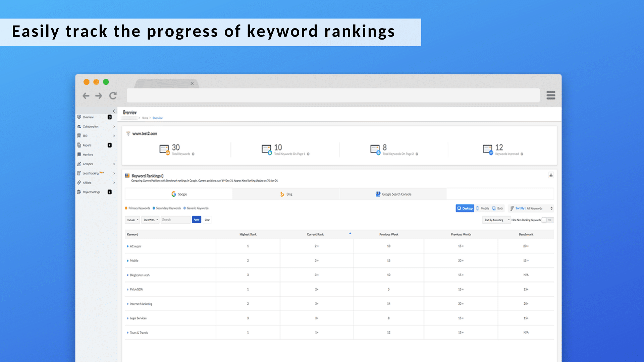Viewport: 644px width, 362px height.
Task: Click the Overview breadcrumb link
Action: click(x=158, y=118)
